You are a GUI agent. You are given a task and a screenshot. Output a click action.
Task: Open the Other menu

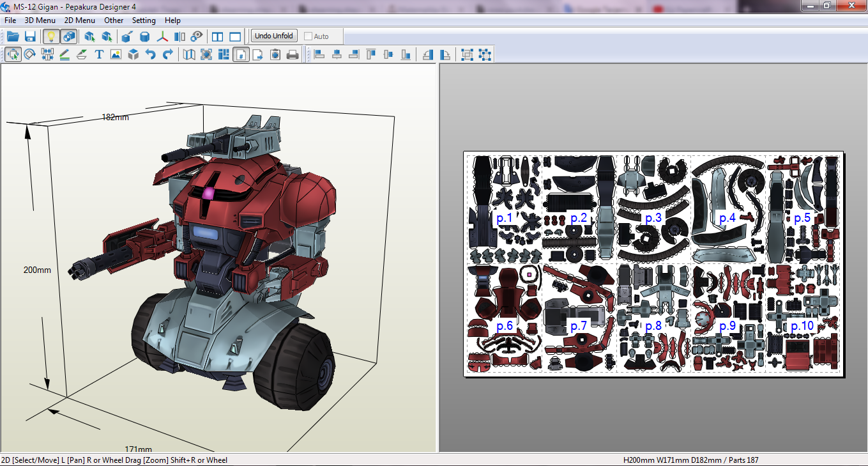point(114,20)
